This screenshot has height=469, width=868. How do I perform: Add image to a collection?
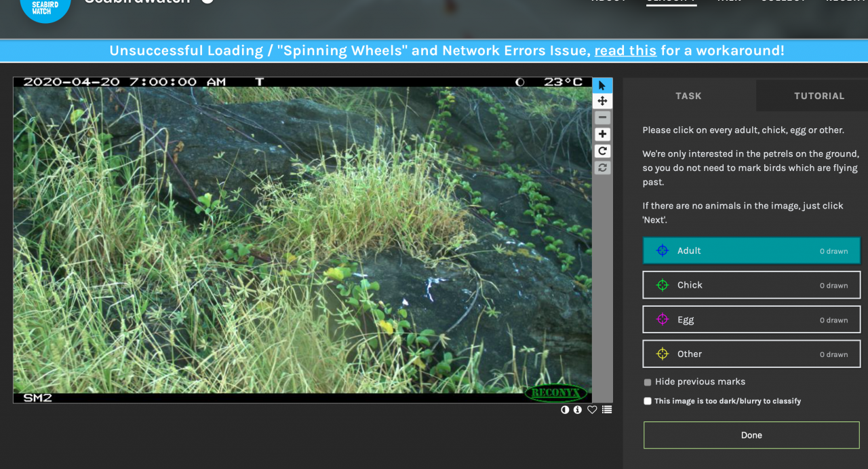tap(607, 410)
